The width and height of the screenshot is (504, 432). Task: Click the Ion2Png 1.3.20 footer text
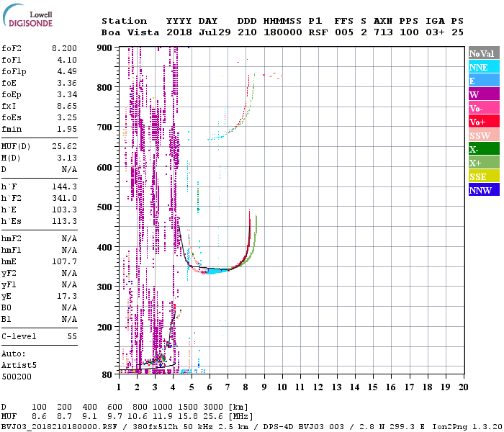(x=467, y=427)
